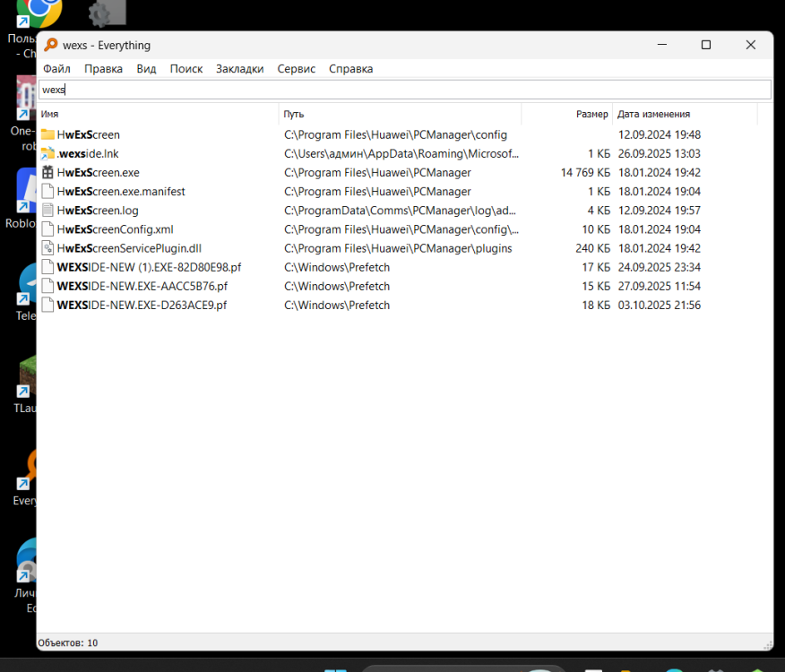Image resolution: width=785 pixels, height=672 pixels.
Task: Click the 4 КБ size value
Action: coord(599,211)
